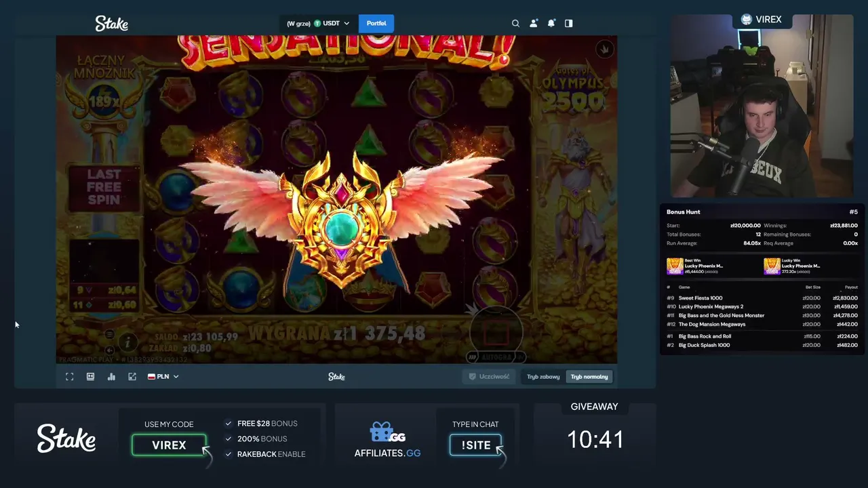The width and height of the screenshot is (868, 488).
Task: Open slot game menu icon
Action: point(109,334)
